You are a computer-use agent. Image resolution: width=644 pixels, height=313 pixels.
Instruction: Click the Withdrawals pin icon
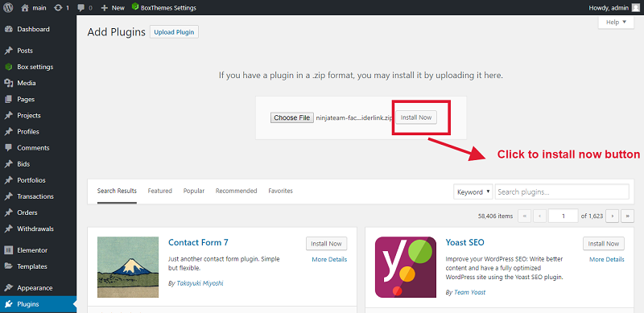click(8, 229)
